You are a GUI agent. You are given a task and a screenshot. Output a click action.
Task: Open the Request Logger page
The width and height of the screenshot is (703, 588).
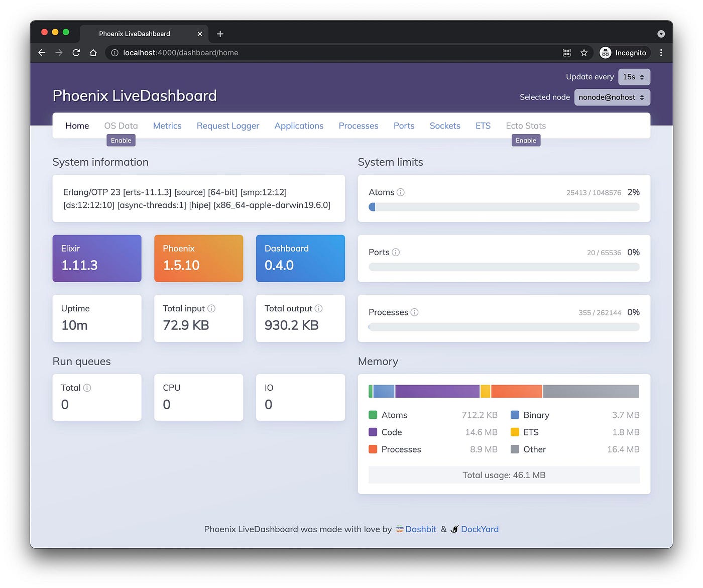[227, 126]
